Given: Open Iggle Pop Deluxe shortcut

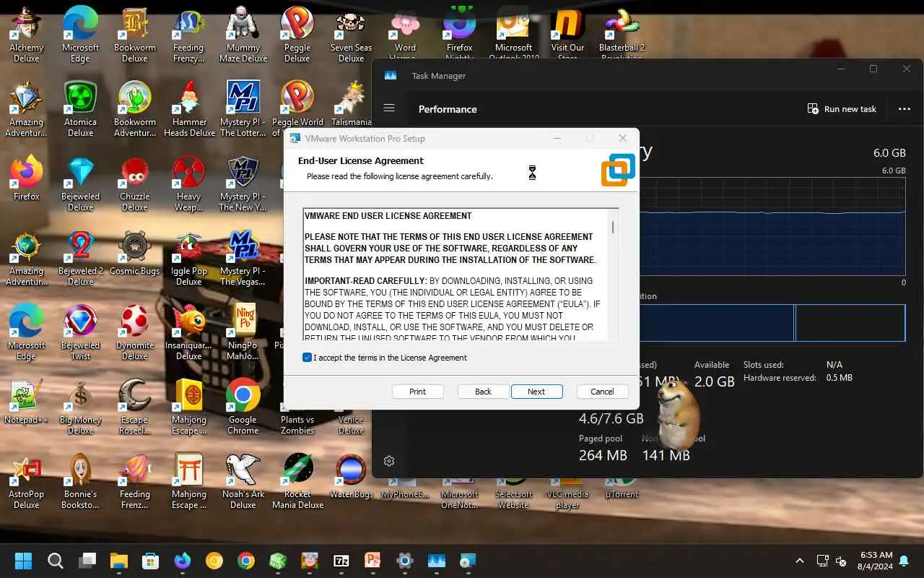Looking at the screenshot, I should click(188, 258).
